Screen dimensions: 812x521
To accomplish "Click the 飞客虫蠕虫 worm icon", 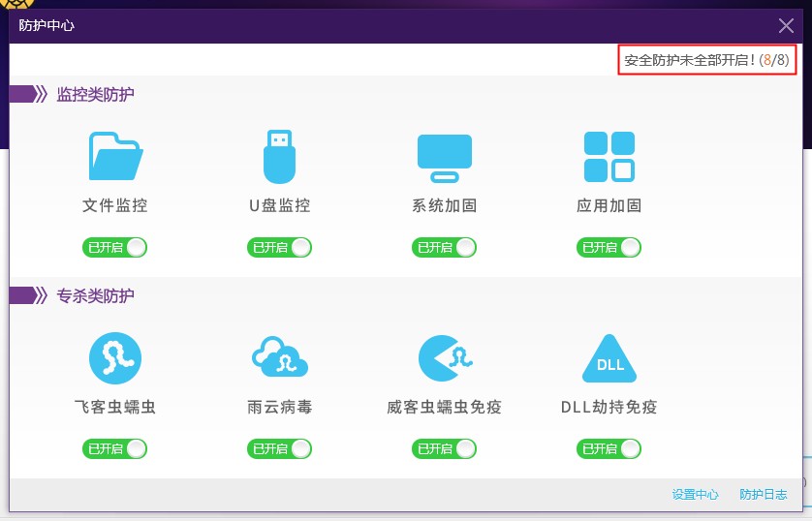I will coord(115,358).
